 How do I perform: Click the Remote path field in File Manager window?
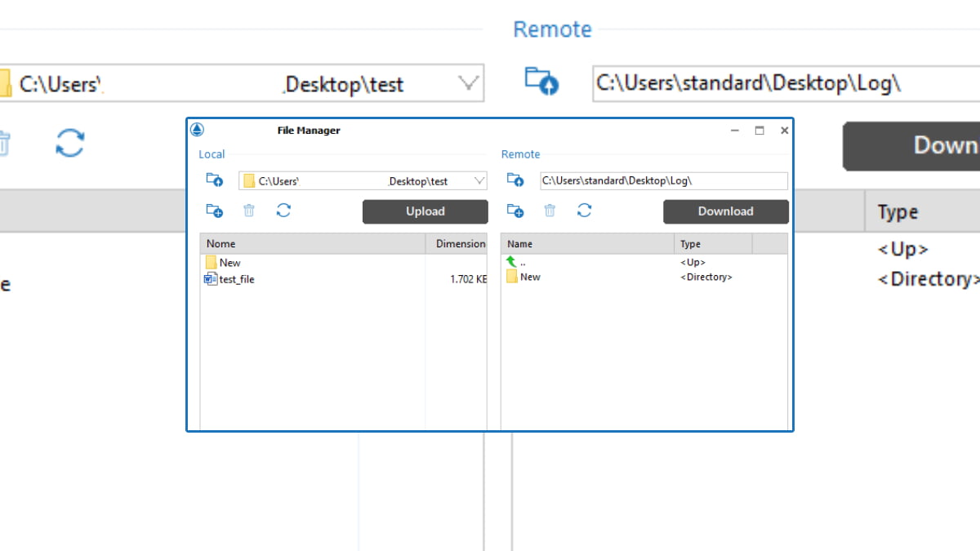[663, 181]
